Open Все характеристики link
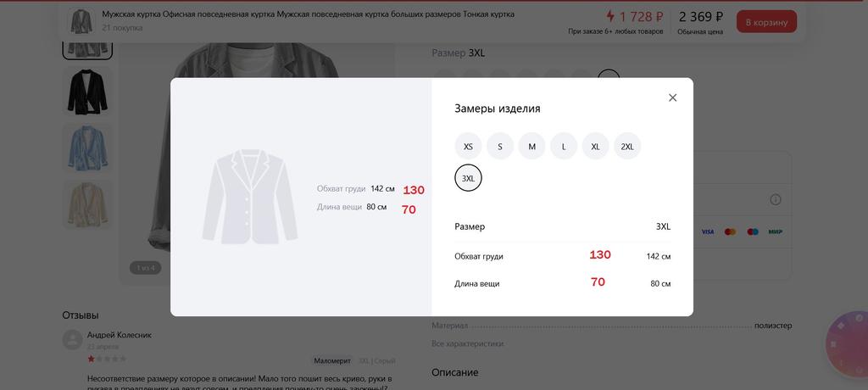 [x=467, y=343]
